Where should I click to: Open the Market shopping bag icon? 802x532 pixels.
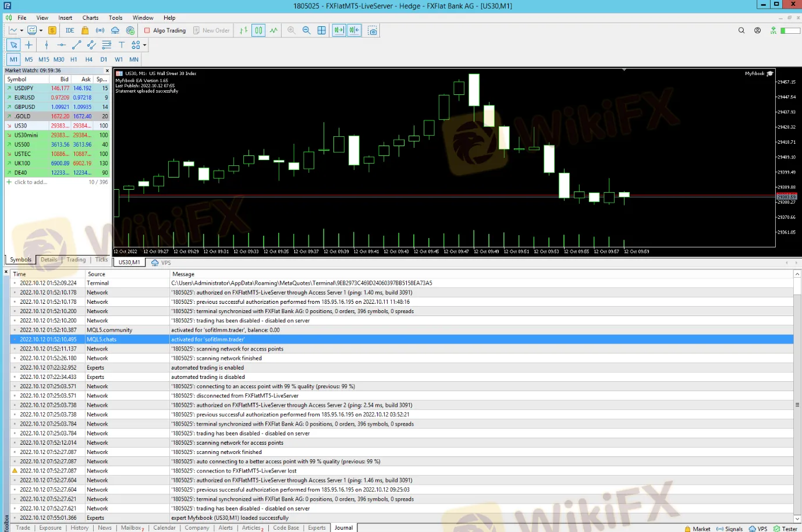click(x=85, y=30)
